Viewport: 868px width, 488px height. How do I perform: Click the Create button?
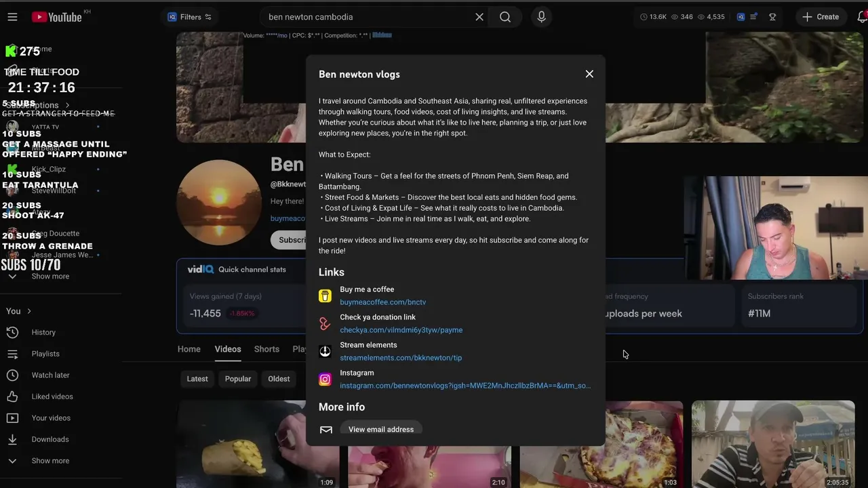(x=821, y=17)
